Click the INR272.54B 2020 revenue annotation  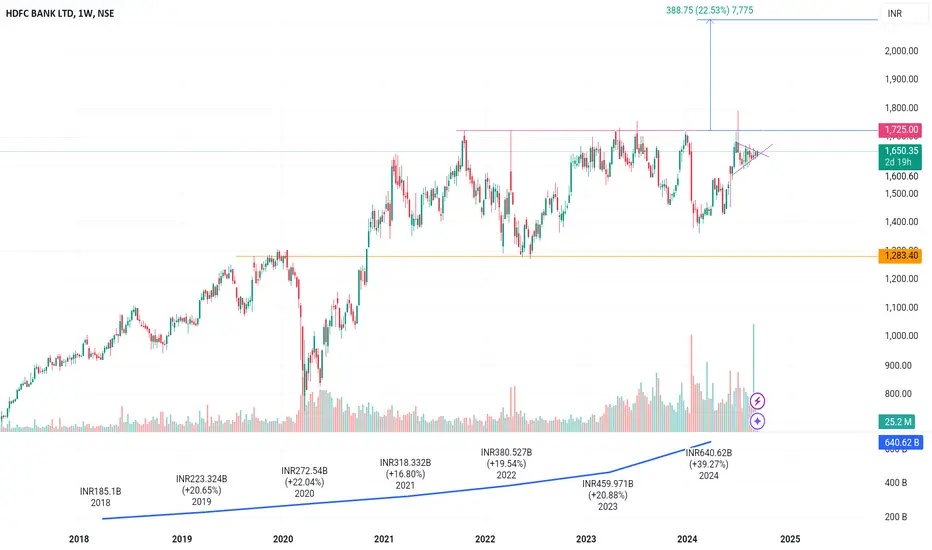click(304, 482)
